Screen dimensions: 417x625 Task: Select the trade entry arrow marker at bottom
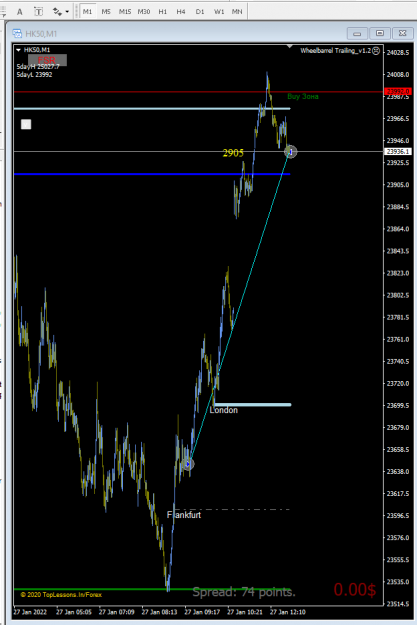pos(188,464)
